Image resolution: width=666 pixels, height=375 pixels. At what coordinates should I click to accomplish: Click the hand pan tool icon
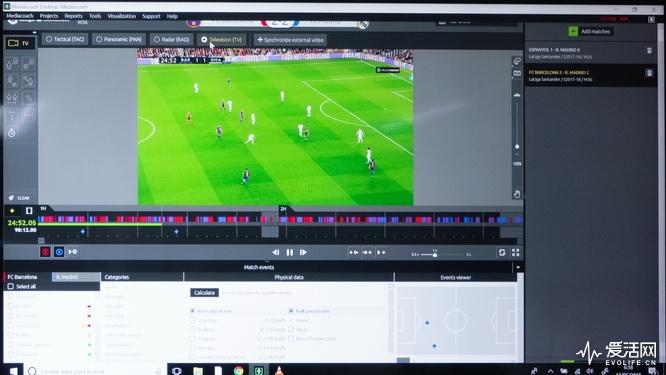517,194
